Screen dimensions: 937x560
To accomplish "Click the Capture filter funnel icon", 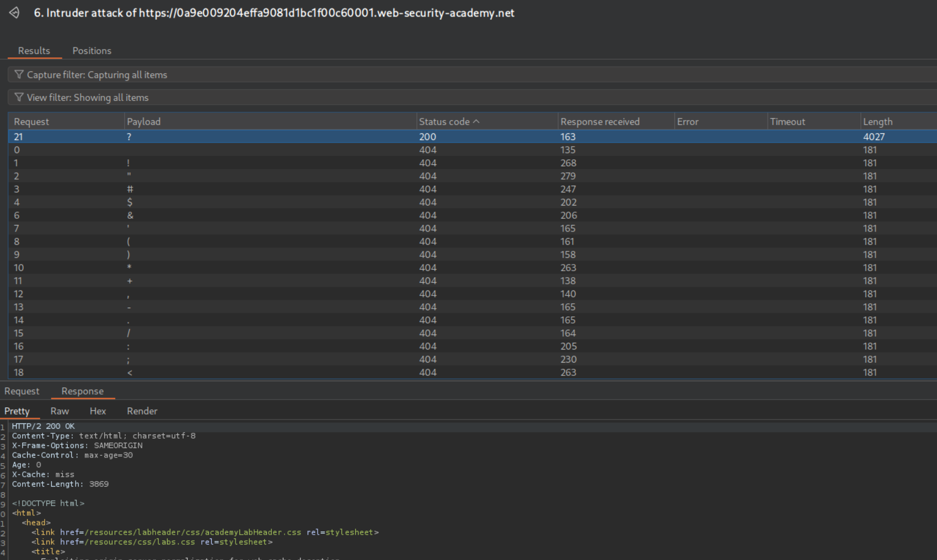I will [x=19, y=74].
